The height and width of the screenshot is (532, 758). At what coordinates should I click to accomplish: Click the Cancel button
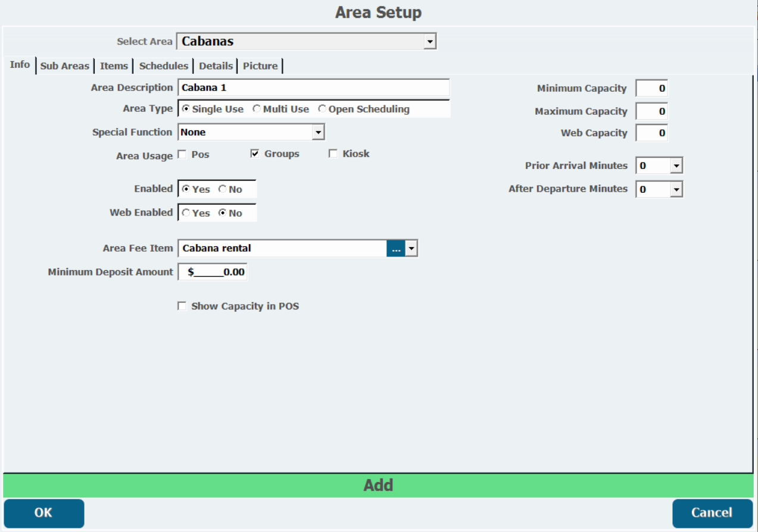(x=711, y=513)
